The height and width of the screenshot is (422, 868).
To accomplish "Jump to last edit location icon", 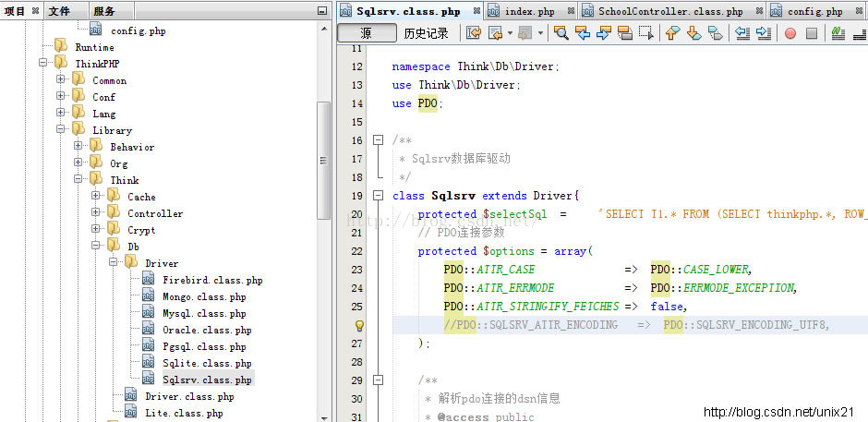I will point(474,33).
